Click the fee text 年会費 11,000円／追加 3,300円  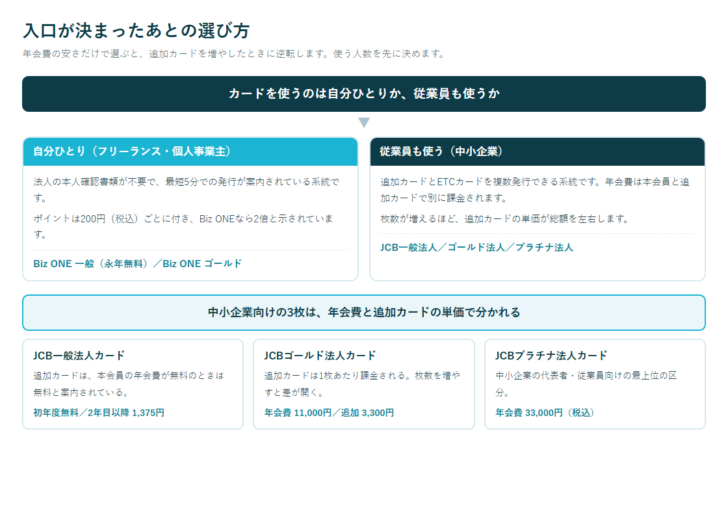[329, 413]
